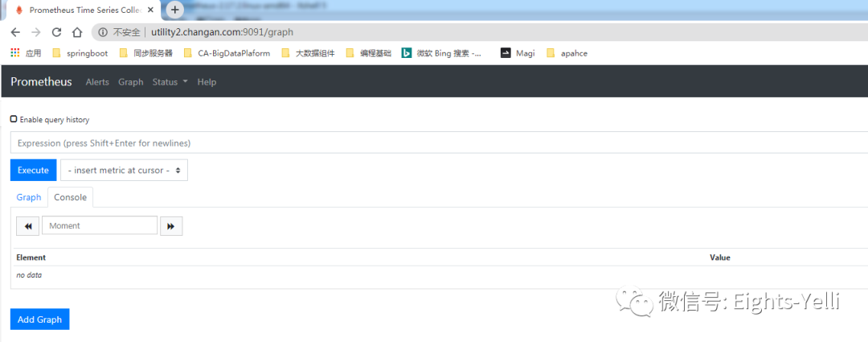
Task: Reload the page with the refresh icon
Action: tap(56, 32)
